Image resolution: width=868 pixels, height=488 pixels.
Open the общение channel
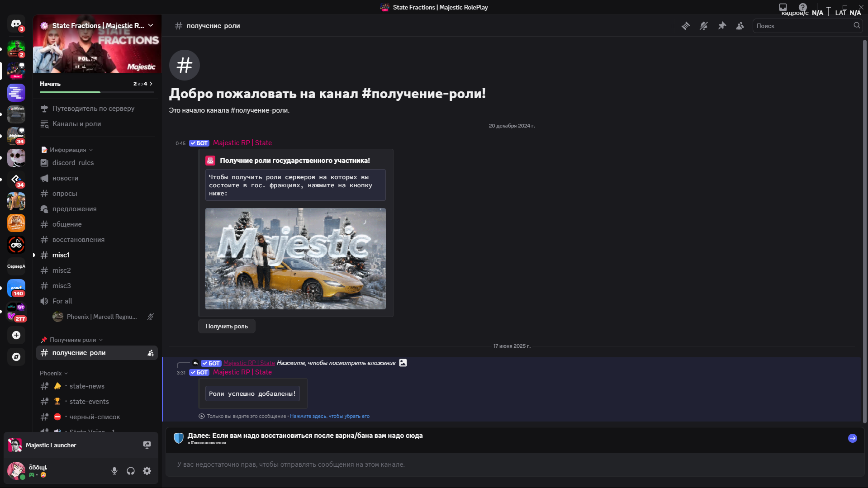point(97,224)
